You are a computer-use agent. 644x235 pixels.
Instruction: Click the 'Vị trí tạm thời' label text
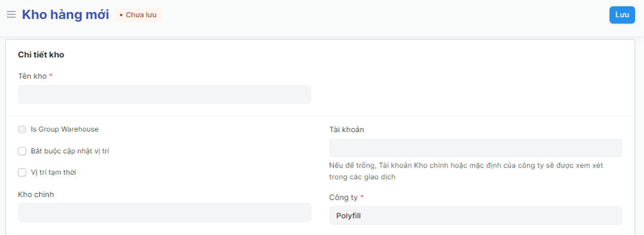[53, 172]
